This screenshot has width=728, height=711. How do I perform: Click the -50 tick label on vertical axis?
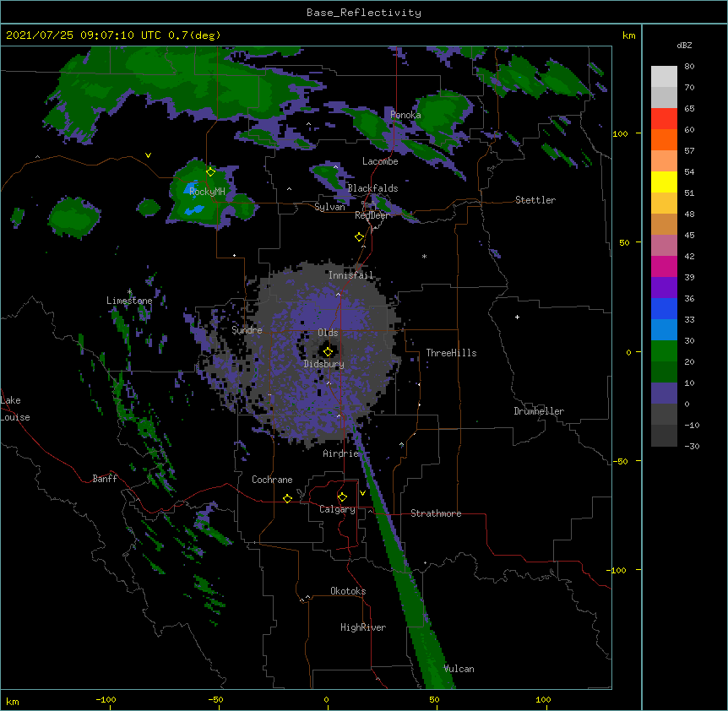coord(619,461)
